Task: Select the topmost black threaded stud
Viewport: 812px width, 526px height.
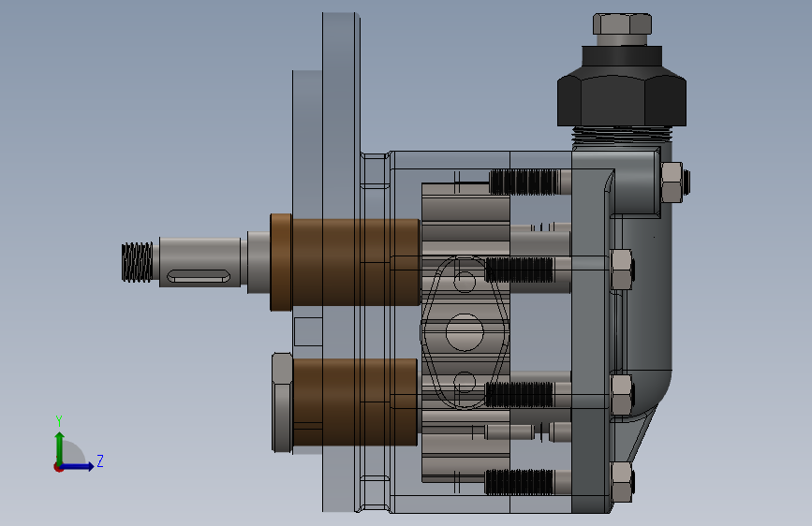Action: tap(524, 183)
